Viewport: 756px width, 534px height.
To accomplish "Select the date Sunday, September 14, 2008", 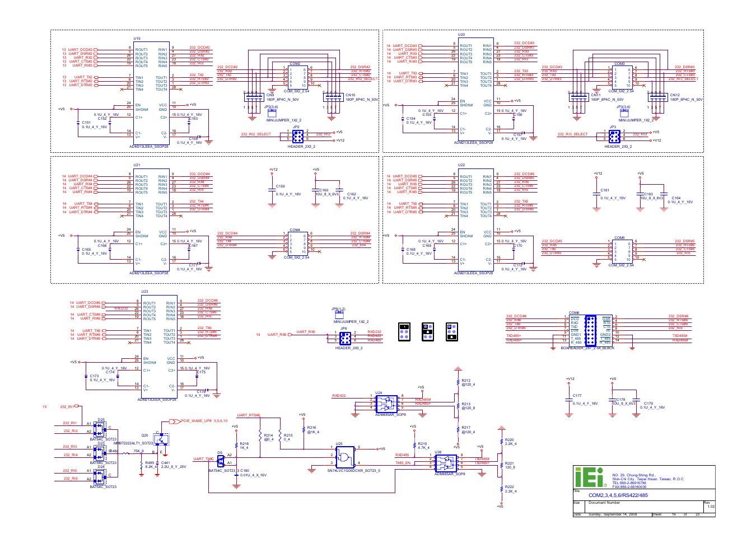I will pyautogui.click(x=613, y=514).
